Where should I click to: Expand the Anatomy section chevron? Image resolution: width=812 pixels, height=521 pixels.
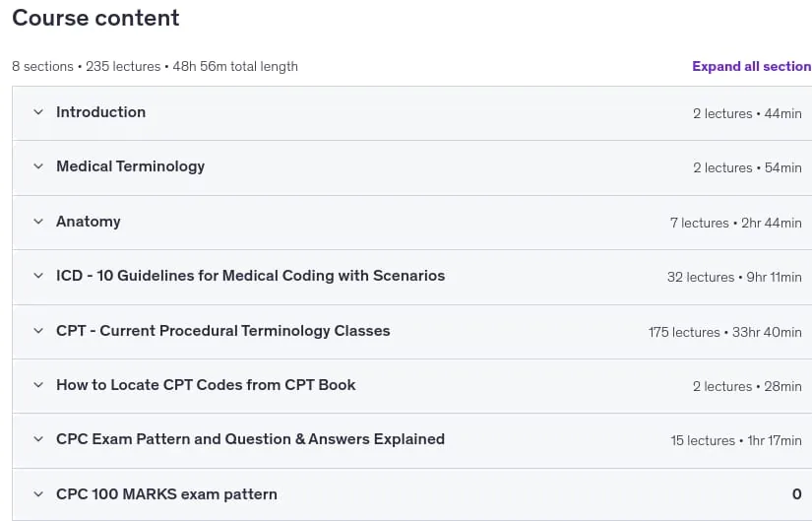(38, 222)
